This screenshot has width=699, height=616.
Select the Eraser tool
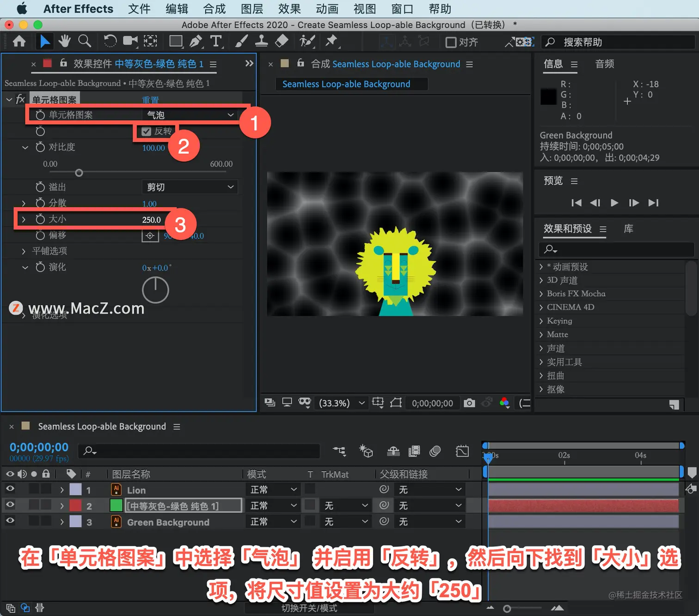(x=282, y=42)
